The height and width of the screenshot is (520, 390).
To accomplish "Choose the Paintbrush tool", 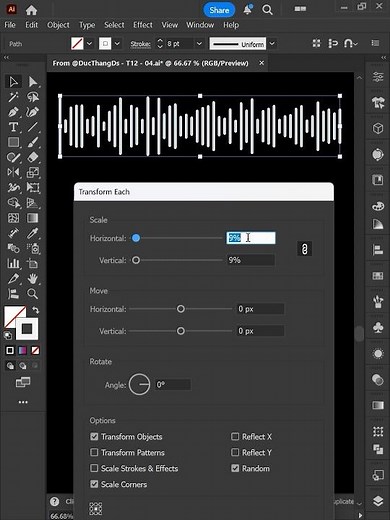I will [x=33, y=142].
